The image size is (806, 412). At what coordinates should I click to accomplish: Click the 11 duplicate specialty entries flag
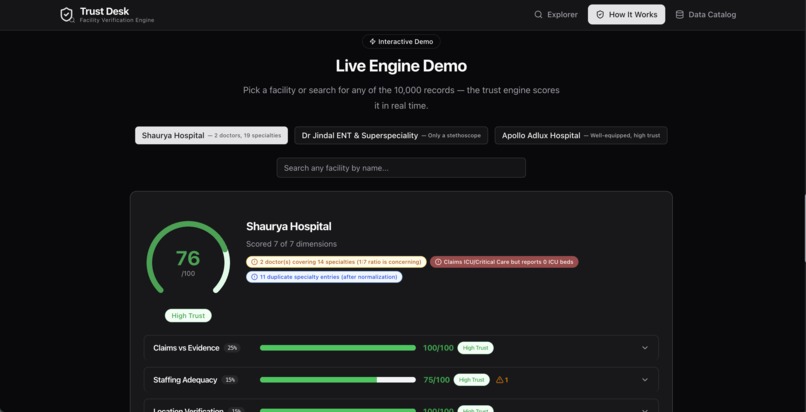point(324,277)
